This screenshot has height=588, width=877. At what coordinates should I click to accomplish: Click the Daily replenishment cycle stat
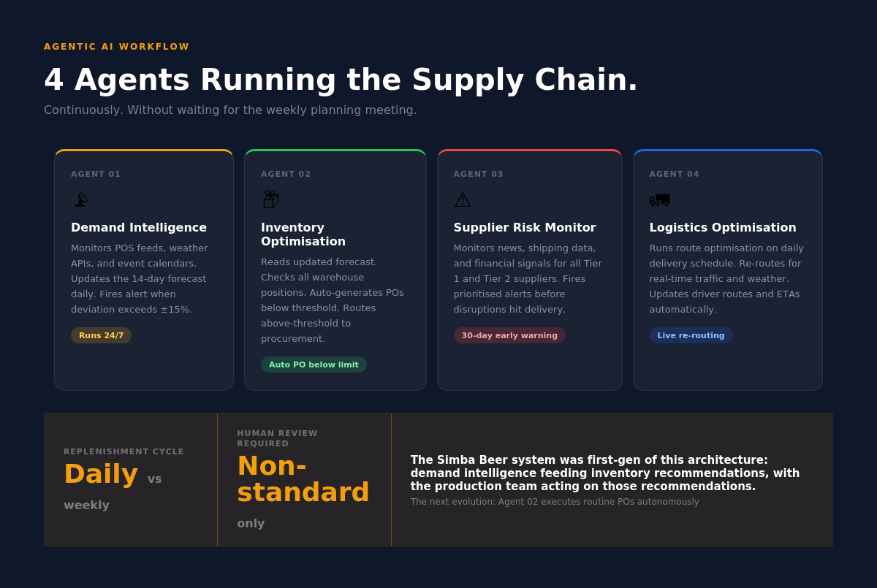tap(101, 473)
